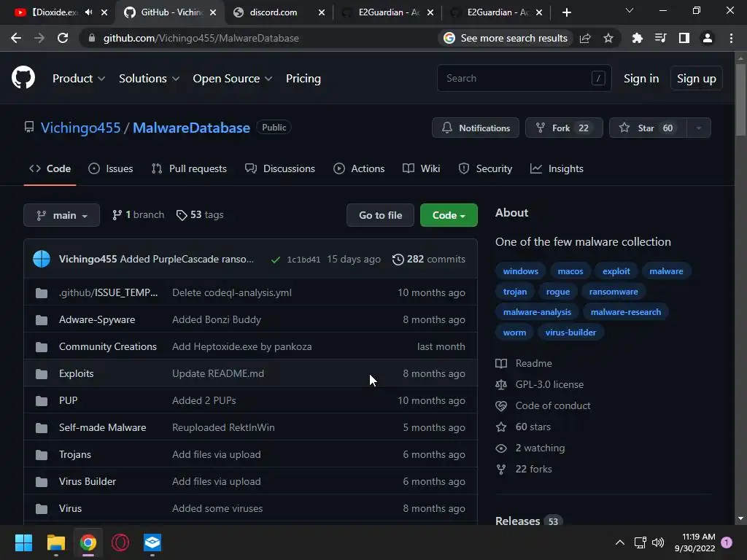Click the Adware-Spyware folder icon
Image resolution: width=747 pixels, height=560 pixels.
coord(42,319)
